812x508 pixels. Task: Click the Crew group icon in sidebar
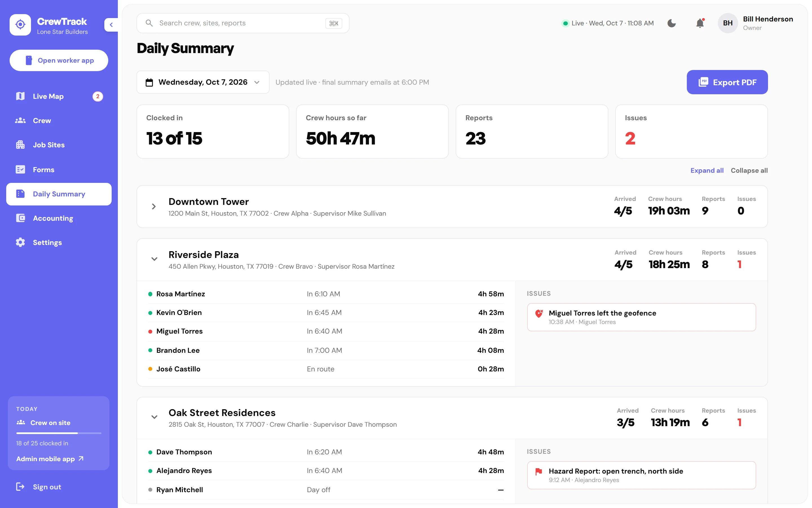[x=21, y=121]
